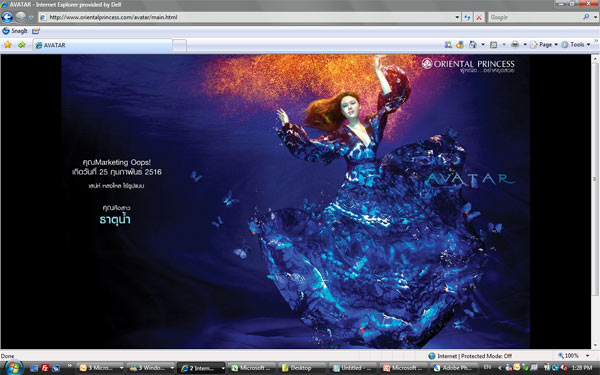This screenshot has width=600, height=375.
Task: Click the AVATAR title text on page
Action: [x=470, y=179]
